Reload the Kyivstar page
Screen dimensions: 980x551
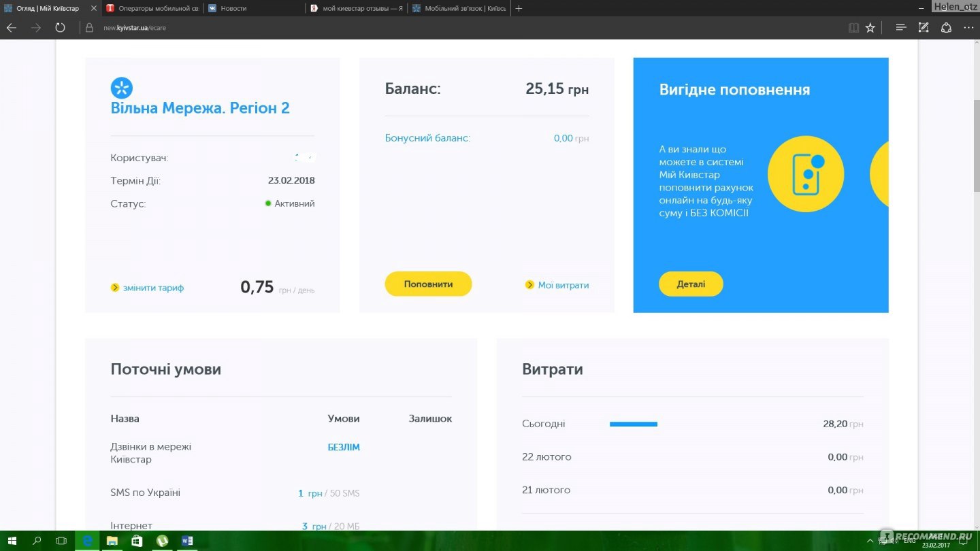pyautogui.click(x=60, y=28)
